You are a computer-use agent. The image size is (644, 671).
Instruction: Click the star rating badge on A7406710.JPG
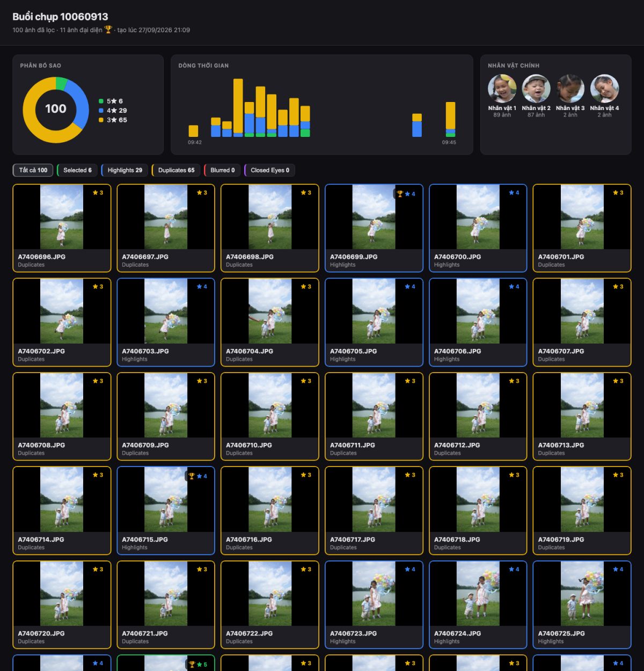coord(306,381)
